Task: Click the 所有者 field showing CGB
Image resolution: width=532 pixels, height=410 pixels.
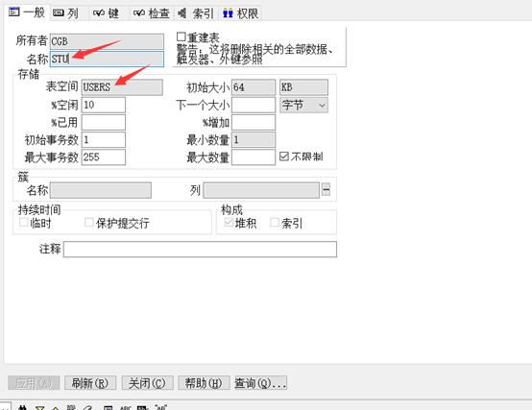Action: tap(107, 41)
